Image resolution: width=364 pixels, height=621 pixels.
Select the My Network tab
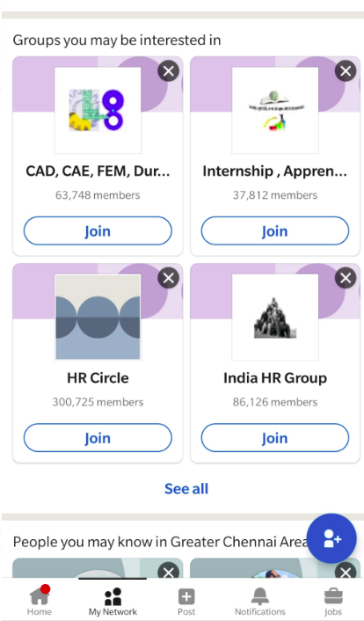point(113,601)
